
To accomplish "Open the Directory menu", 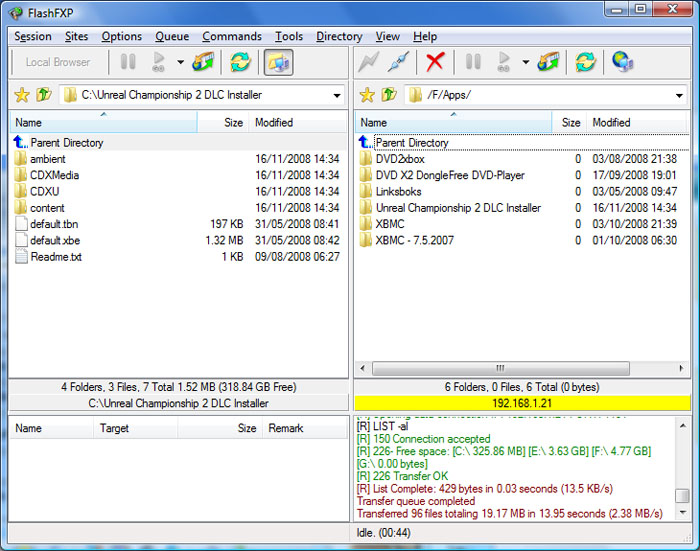I will click(339, 36).
